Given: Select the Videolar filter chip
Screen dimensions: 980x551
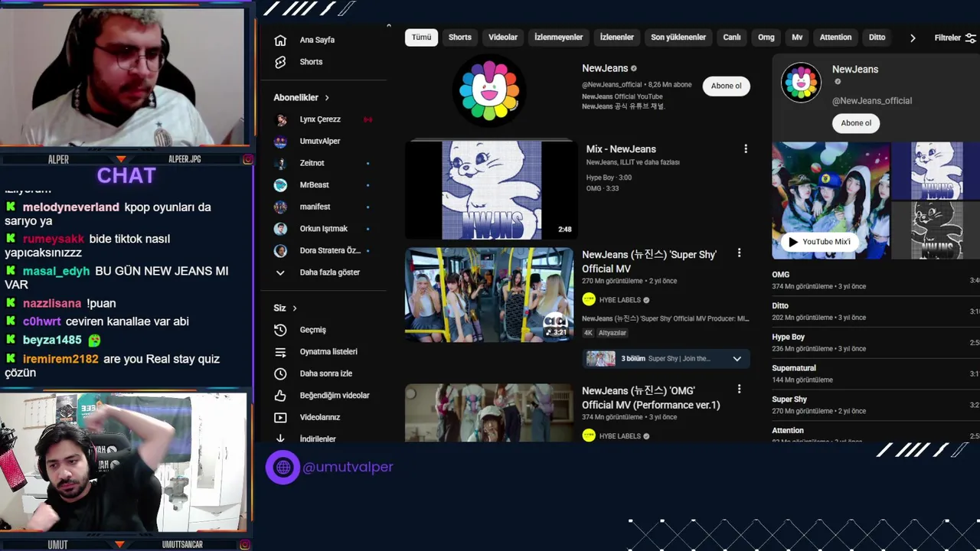Looking at the screenshot, I should coord(503,37).
